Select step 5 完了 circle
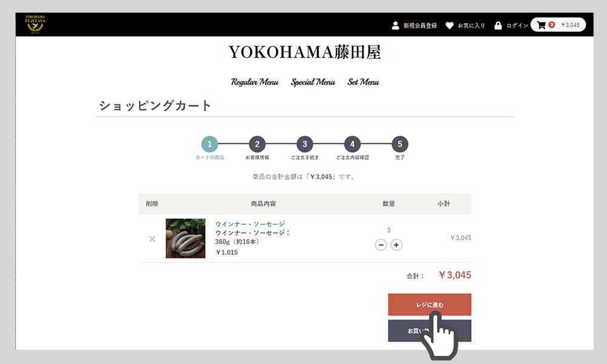 pyautogui.click(x=400, y=144)
